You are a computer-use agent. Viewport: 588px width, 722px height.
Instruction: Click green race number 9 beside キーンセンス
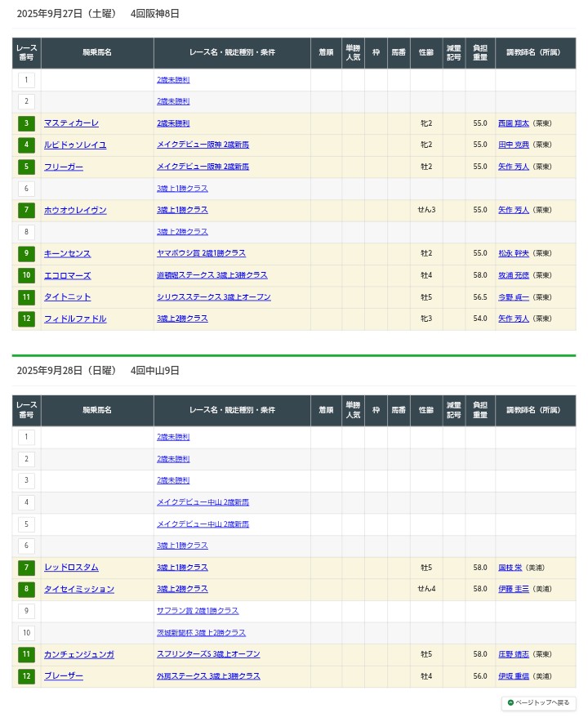26,253
